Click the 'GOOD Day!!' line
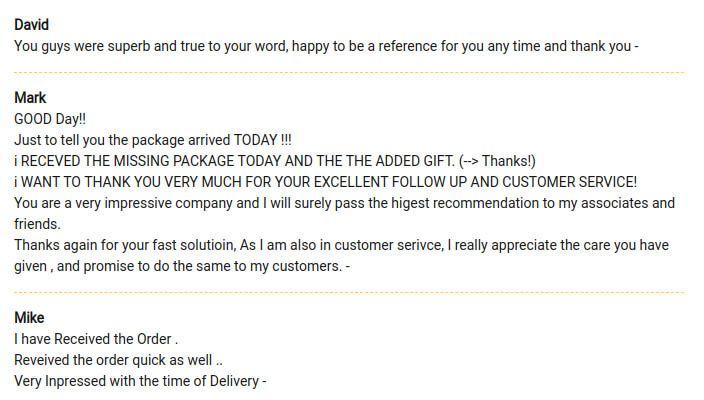Viewport: 704px width, 400px height. [x=50, y=119]
